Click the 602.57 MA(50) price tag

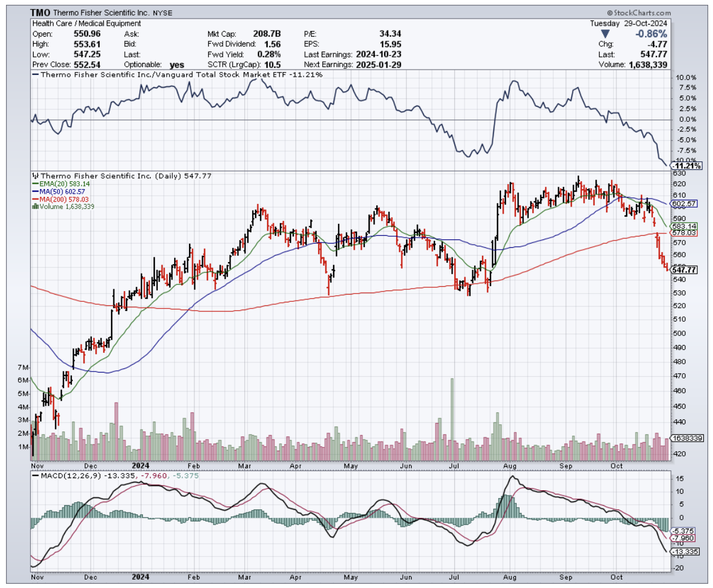click(x=684, y=203)
